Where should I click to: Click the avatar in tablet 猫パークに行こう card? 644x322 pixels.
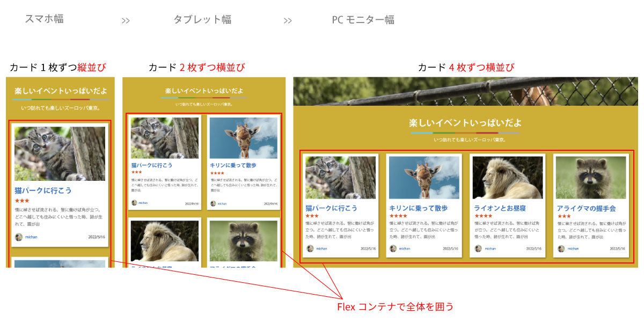pyautogui.click(x=134, y=203)
